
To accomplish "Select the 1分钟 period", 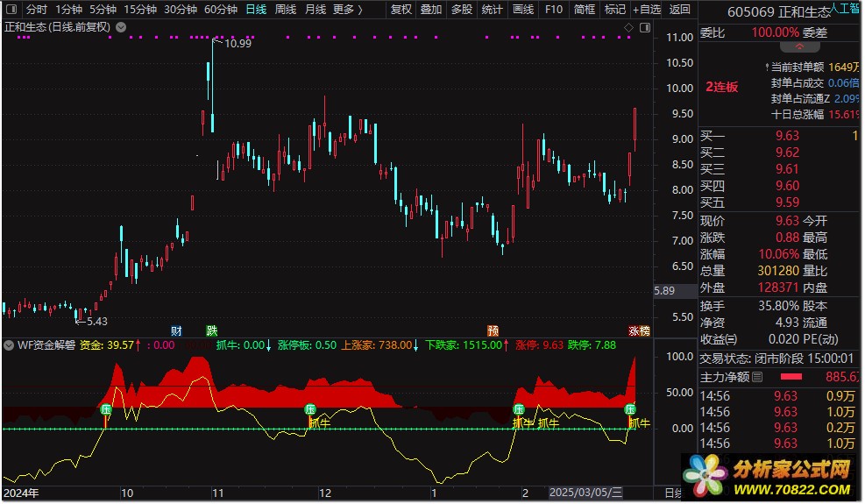I will (x=69, y=10).
